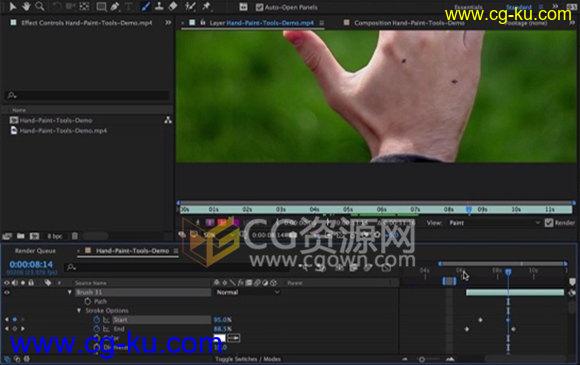Toggle the keyframe diamond on Start row
Viewport: 580px width, 365px height.
pyautogui.click(x=15, y=320)
